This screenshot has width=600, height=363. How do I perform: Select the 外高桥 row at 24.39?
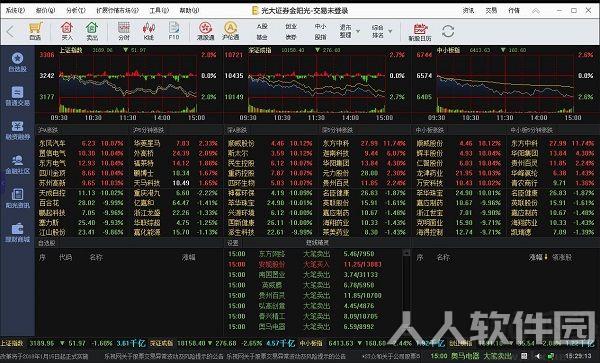click(176, 153)
